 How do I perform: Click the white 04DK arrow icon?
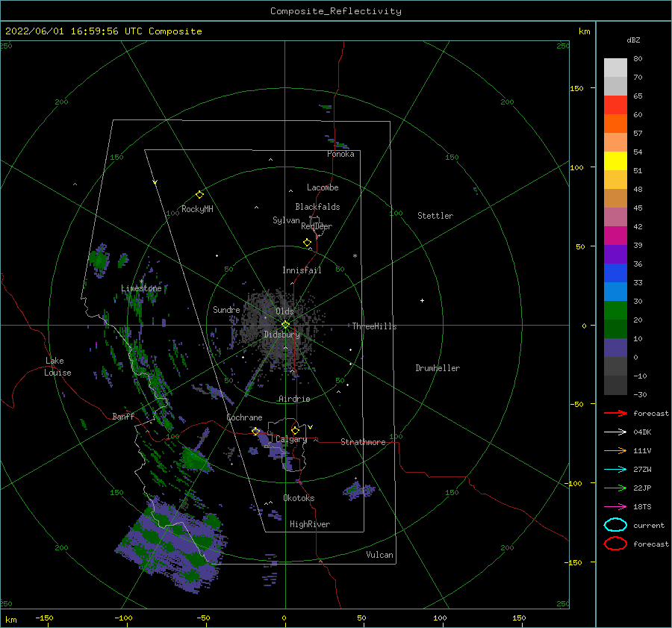(x=615, y=432)
